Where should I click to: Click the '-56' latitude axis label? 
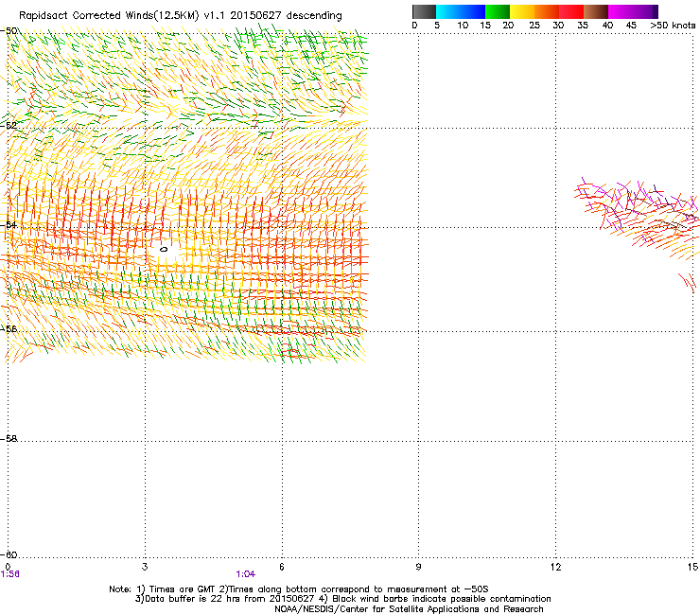tap(9, 328)
